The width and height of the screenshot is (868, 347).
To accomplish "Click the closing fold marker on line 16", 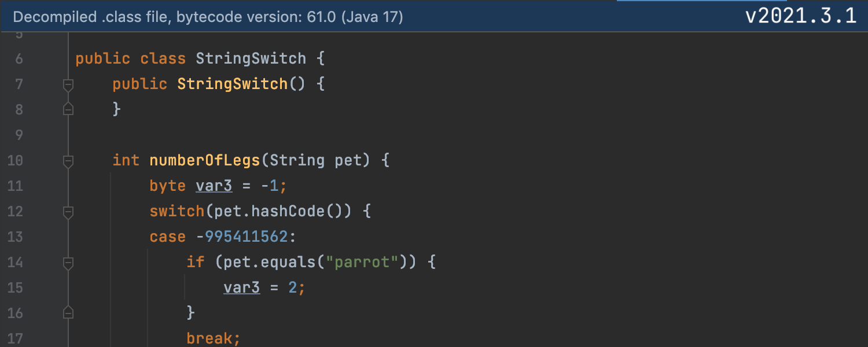I will (x=68, y=313).
